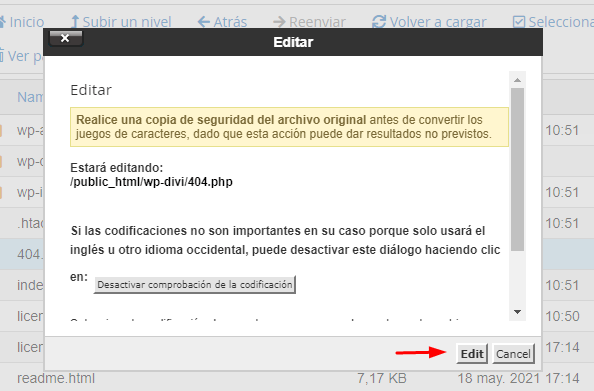
Task: Select the readme.html file row
Action: coord(297,378)
